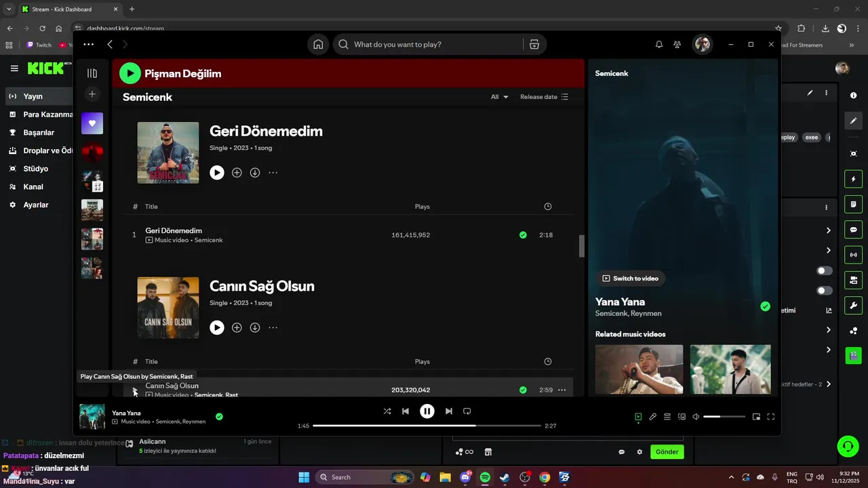Viewport: 868px width, 488px height.
Task: Open Geri Dönemedim album cover
Action: tap(168, 152)
